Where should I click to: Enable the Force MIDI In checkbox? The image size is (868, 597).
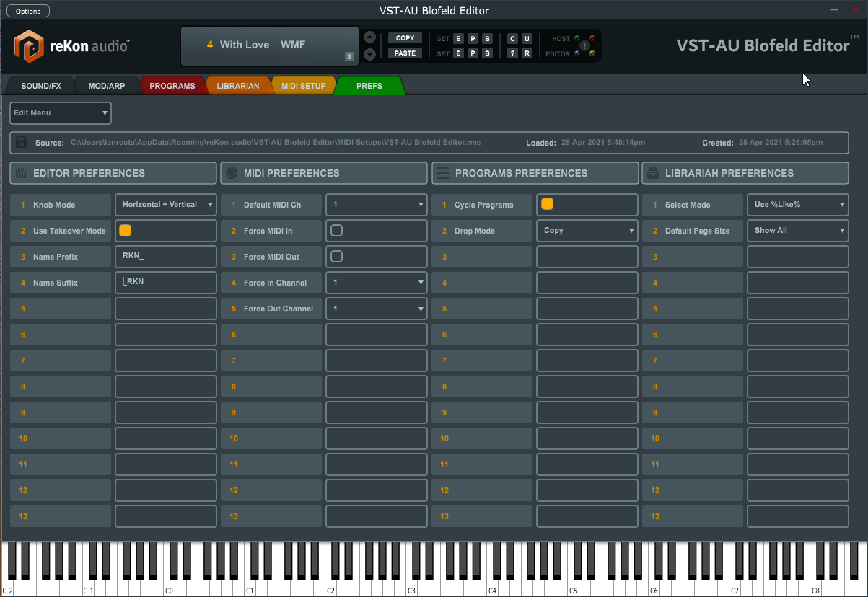click(x=336, y=231)
